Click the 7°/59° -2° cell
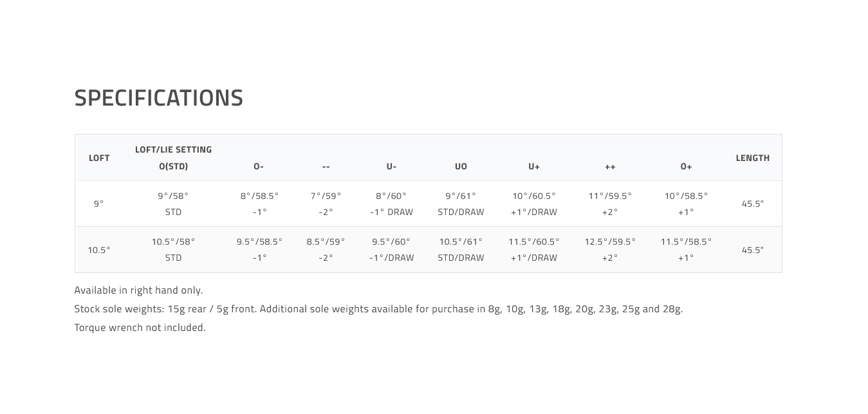The height and width of the screenshot is (414, 868). point(326,203)
